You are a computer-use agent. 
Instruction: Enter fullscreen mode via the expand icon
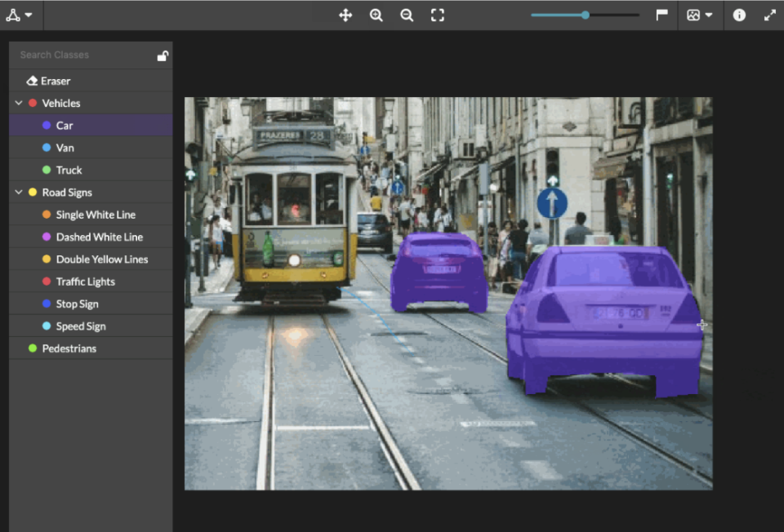(769, 14)
